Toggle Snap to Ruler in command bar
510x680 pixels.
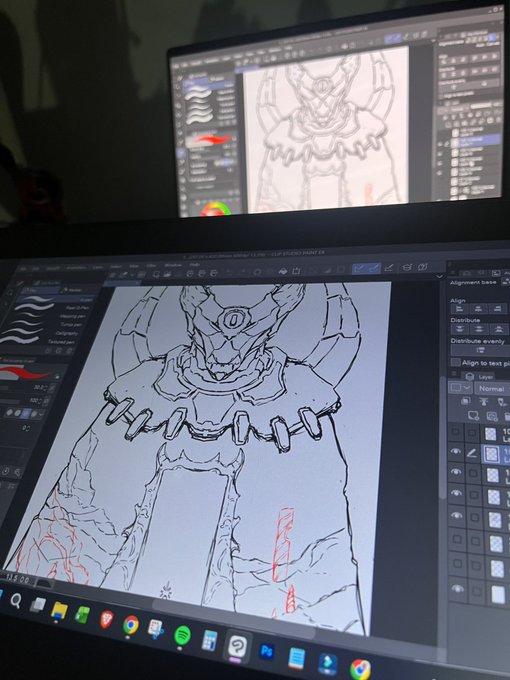coord(359,269)
